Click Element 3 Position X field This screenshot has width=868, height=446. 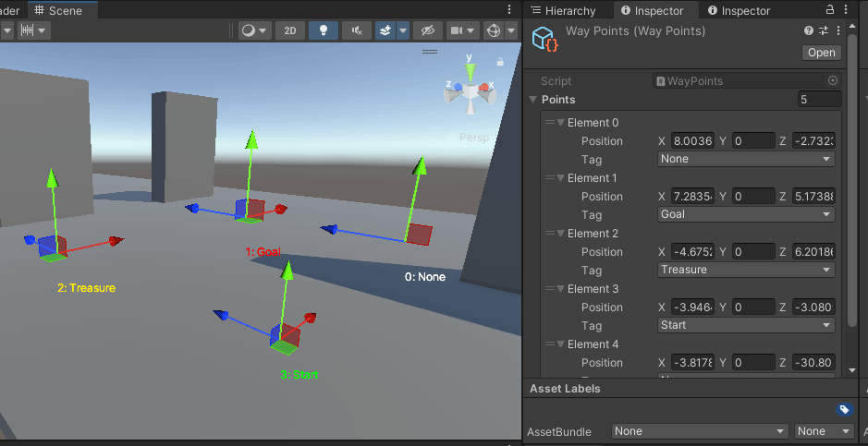(x=692, y=307)
